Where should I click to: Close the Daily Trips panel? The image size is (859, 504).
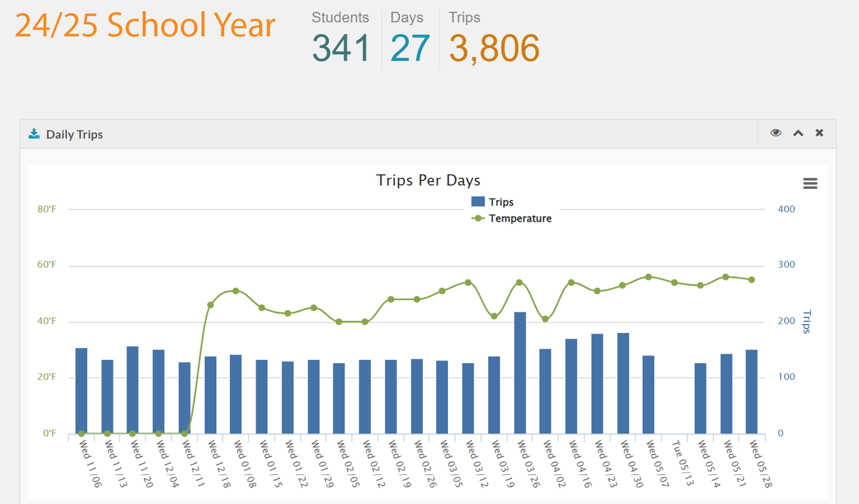click(x=819, y=133)
